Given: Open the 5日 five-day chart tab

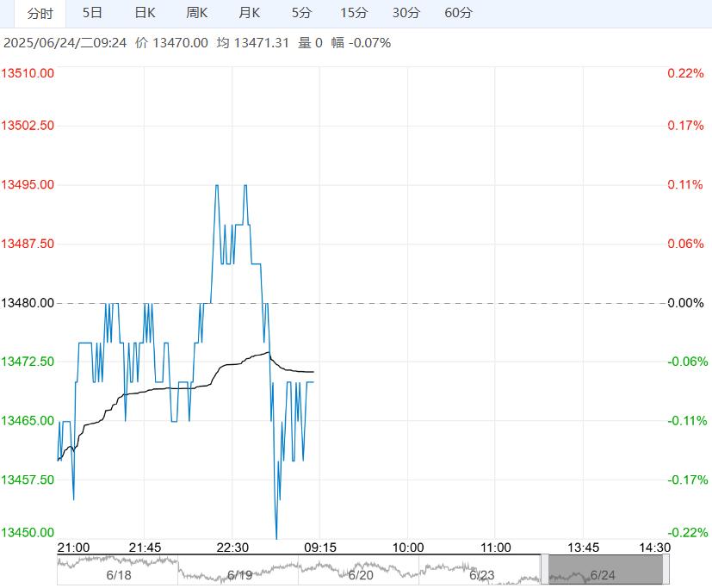Looking at the screenshot, I should pos(92,13).
